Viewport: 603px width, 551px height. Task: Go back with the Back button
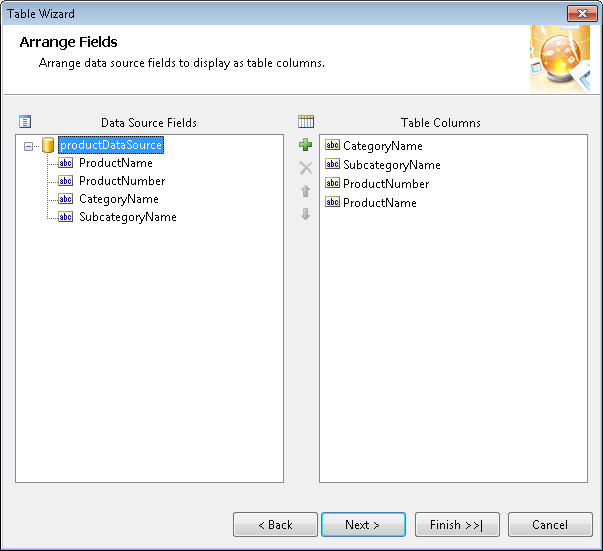275,524
